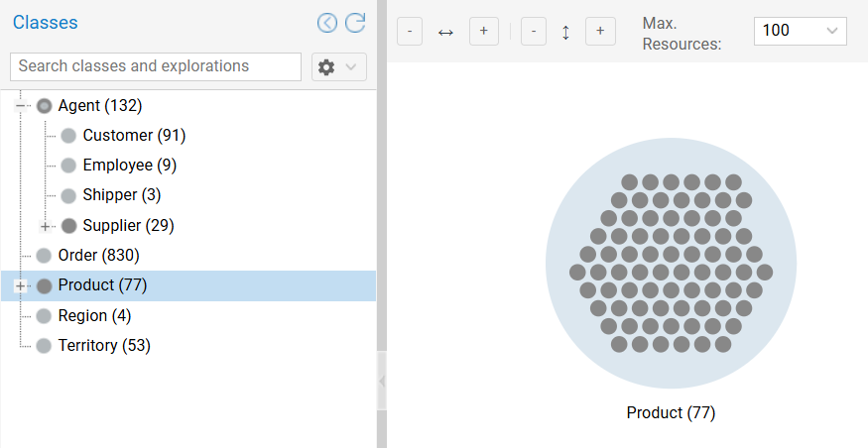Collapse the Agent tree node
The width and height of the screenshot is (868, 448).
pyautogui.click(x=20, y=105)
